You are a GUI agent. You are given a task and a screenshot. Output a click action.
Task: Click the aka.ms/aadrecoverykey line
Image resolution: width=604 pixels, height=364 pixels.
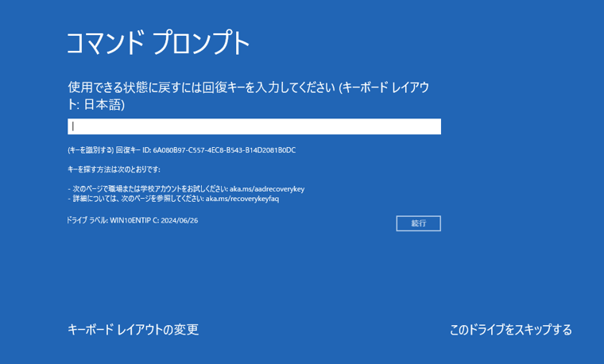click(186, 189)
